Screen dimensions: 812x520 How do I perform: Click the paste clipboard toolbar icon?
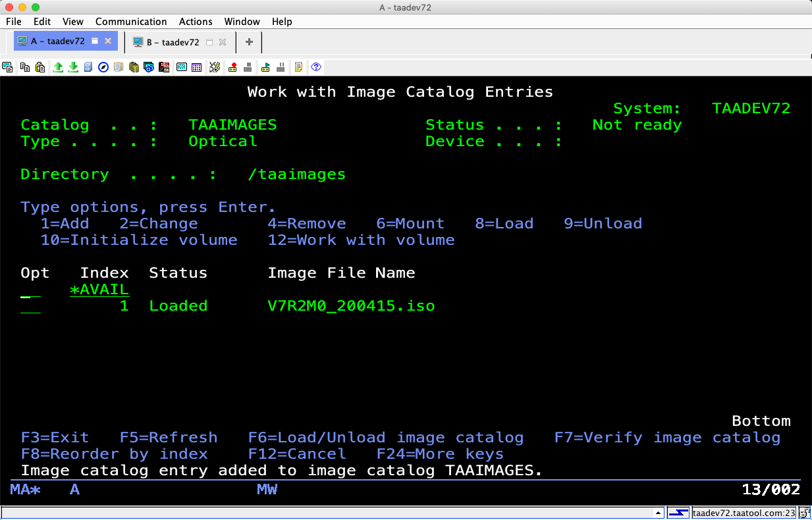click(40, 66)
